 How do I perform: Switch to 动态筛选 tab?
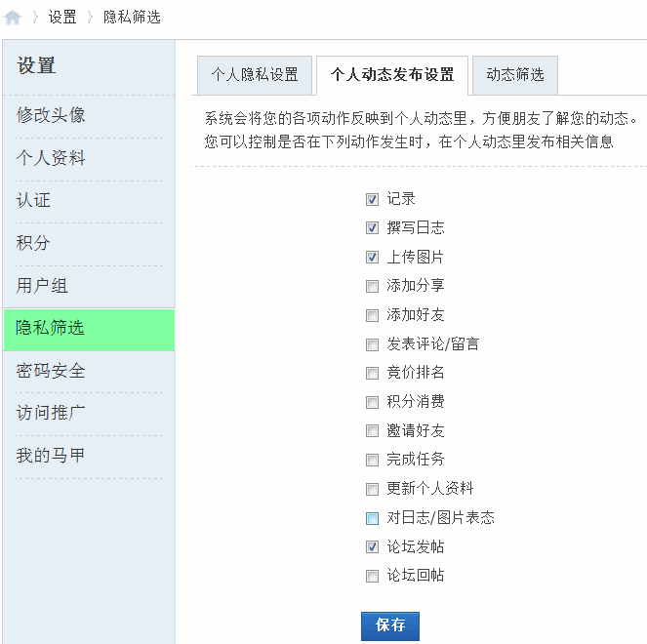point(515,75)
